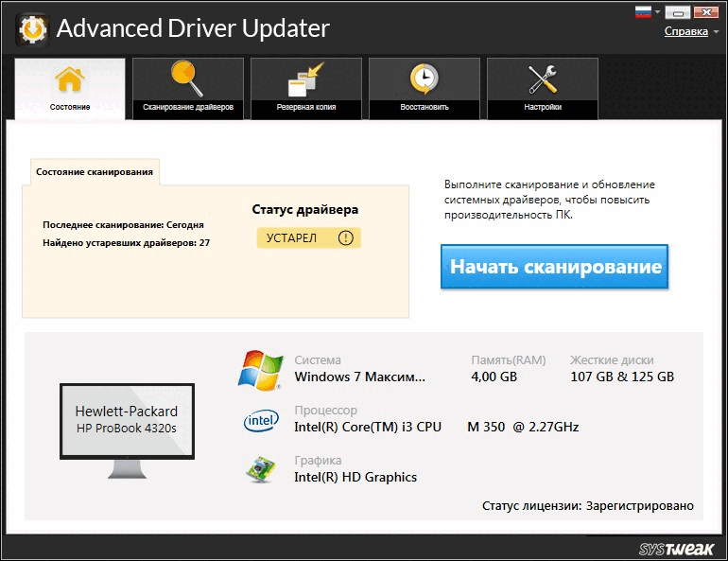Screen dimensions: 728x561
Task: Click the 'Память(RAM)' label
Action: [509, 360]
